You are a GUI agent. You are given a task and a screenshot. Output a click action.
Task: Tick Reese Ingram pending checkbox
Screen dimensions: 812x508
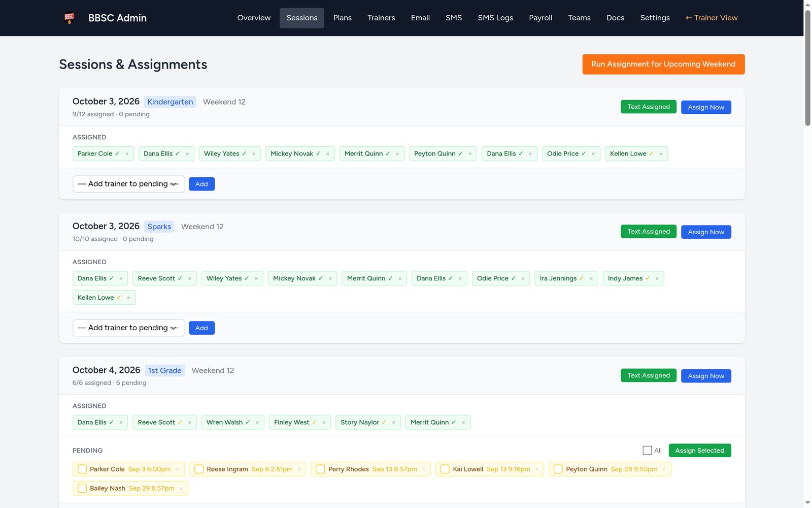point(199,469)
